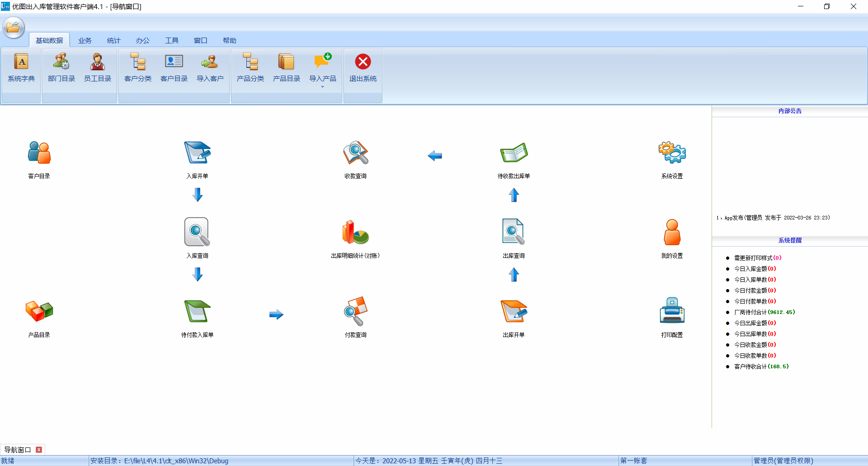868x466 pixels.
Task: Open the App发布 announcement entry
Action: click(773, 218)
